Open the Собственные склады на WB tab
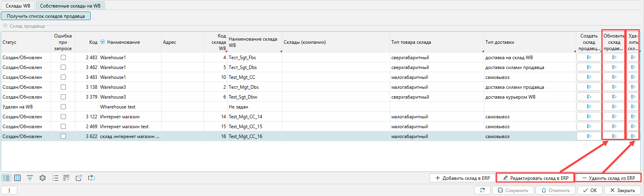The height and width of the screenshot is (196, 644). coord(70,6)
